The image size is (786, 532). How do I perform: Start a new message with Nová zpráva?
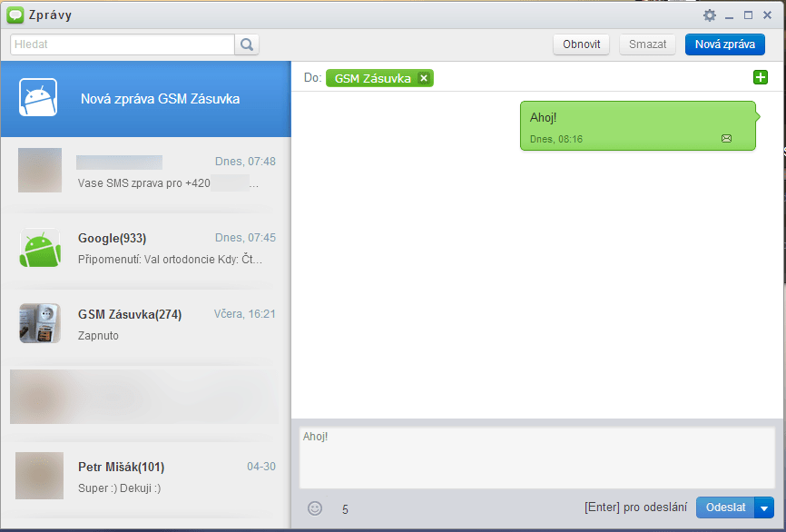point(724,44)
